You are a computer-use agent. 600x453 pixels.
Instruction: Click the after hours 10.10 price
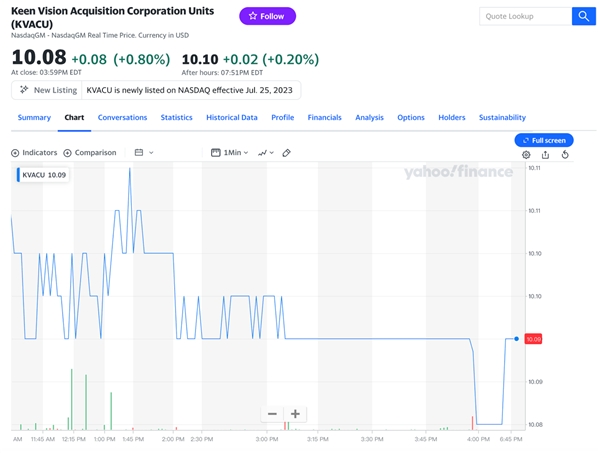tap(200, 59)
